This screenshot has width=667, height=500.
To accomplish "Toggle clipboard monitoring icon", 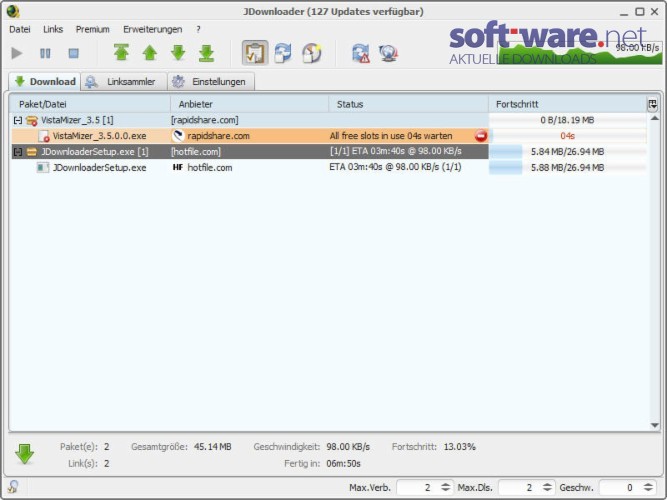I will coord(255,53).
